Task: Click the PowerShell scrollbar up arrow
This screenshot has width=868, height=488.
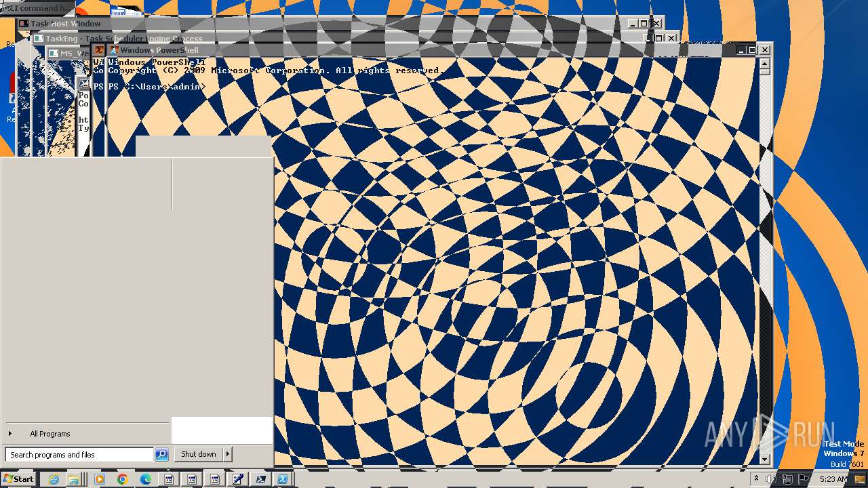Action: [765, 63]
